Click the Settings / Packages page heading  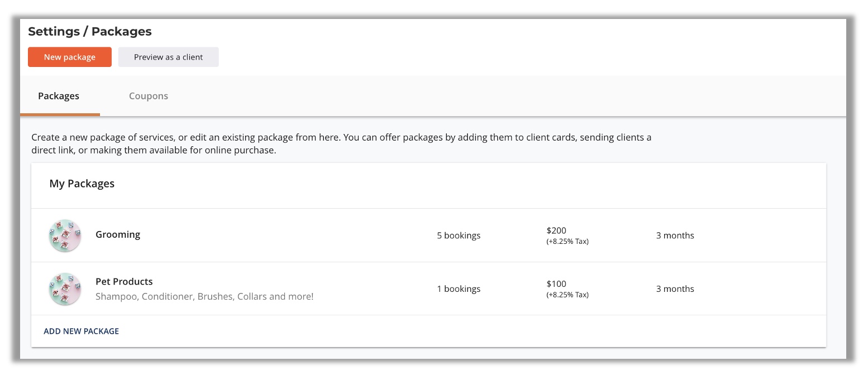click(x=90, y=32)
